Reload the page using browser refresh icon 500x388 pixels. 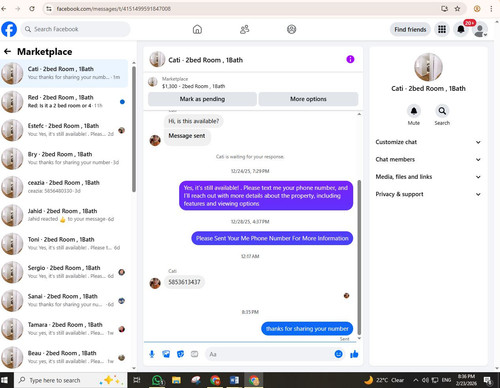pyautogui.click(x=32, y=9)
